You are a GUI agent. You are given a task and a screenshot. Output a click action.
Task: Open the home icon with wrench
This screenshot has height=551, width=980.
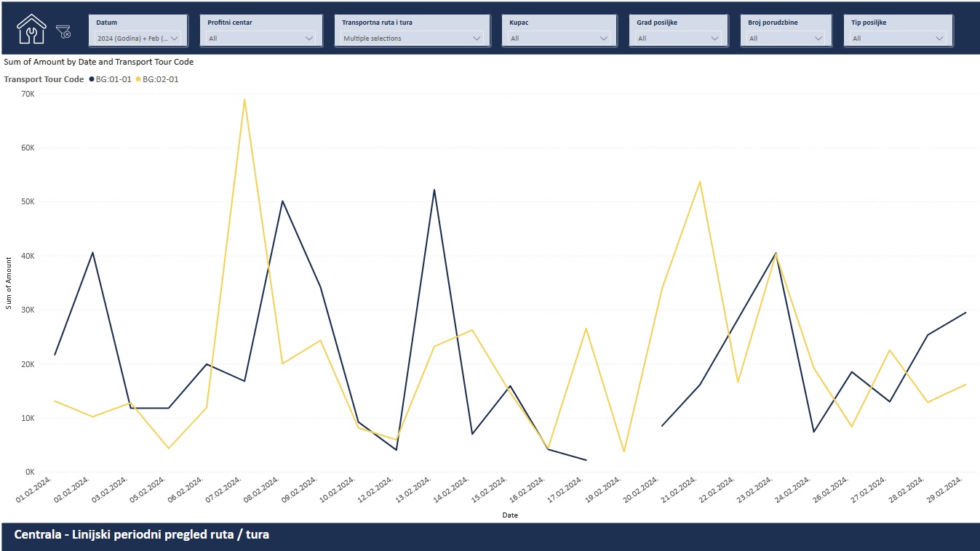[x=31, y=29]
